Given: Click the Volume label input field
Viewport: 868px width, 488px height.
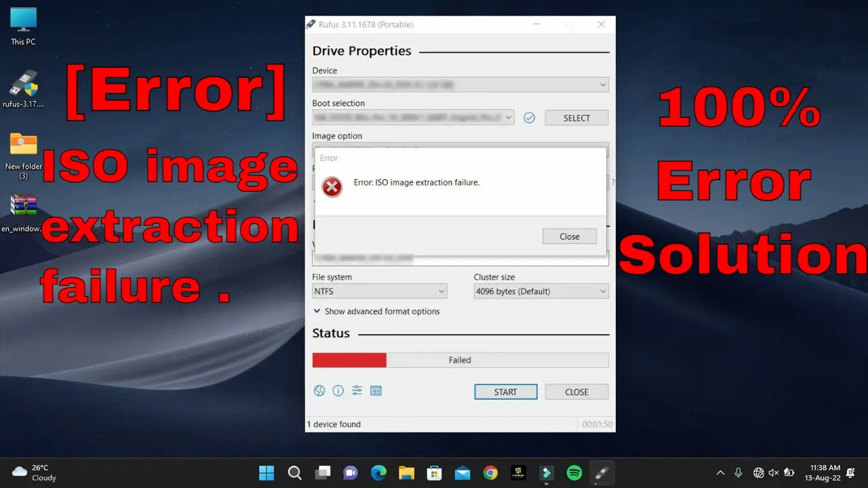Looking at the screenshot, I should point(460,258).
